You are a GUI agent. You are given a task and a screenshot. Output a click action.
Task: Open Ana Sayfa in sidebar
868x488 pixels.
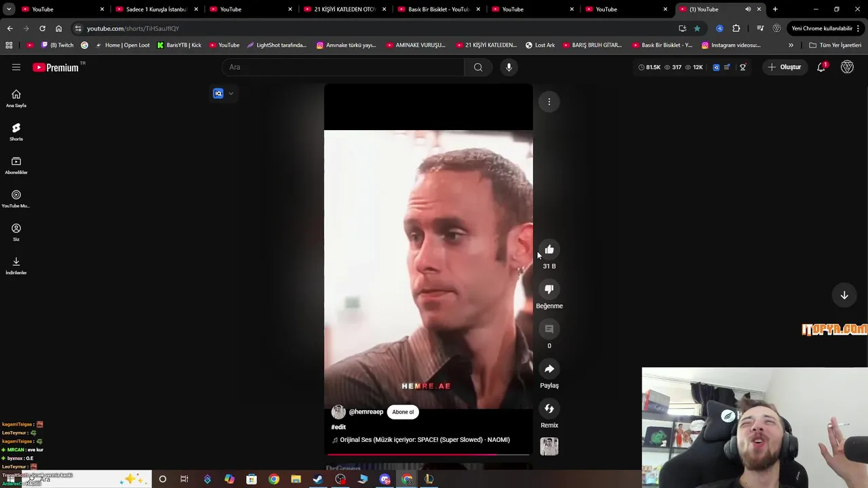(16, 98)
